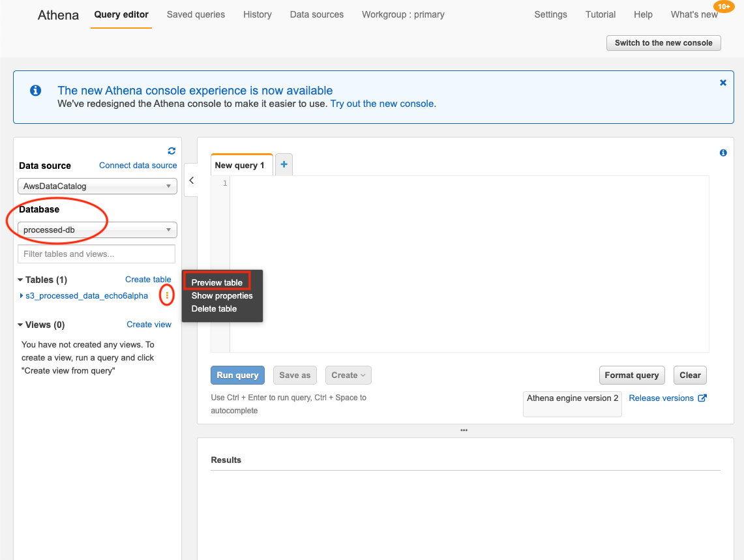Choose Delete table in context menu
This screenshot has height=560, width=744.
coord(214,308)
